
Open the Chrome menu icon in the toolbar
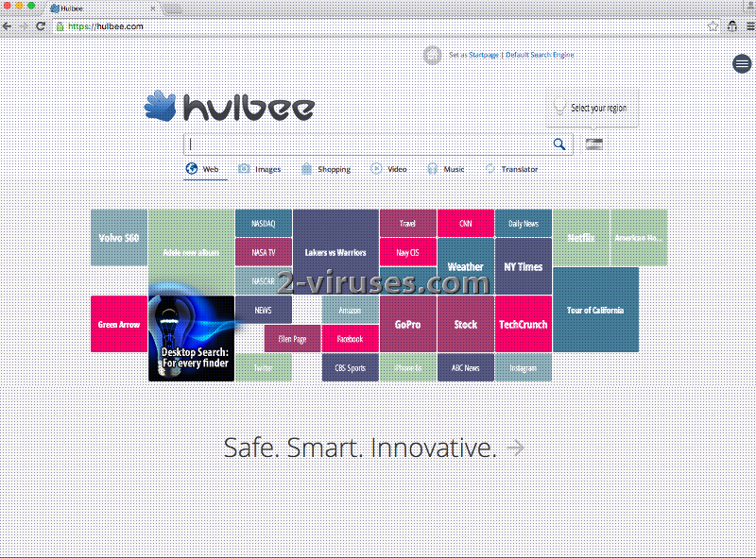(748, 26)
